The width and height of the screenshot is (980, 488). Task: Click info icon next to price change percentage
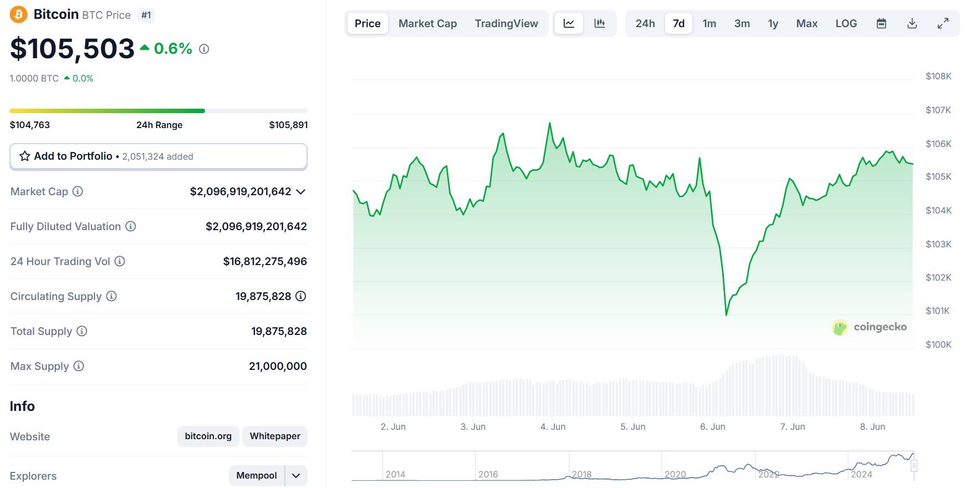tap(204, 49)
